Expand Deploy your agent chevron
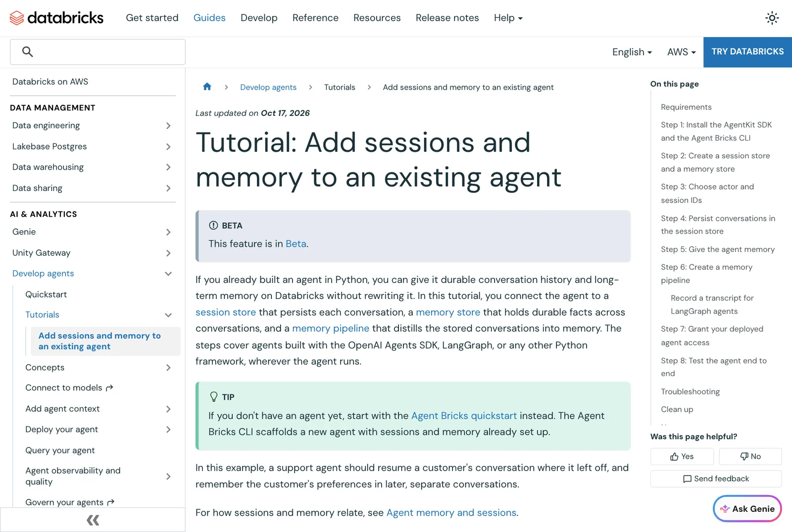This screenshot has width=792, height=532. pyautogui.click(x=168, y=430)
